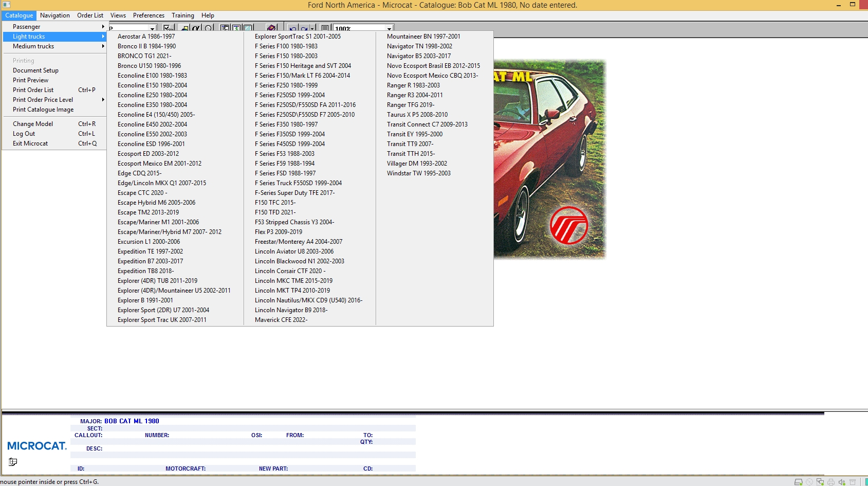868x486 pixels.
Task: Click the MICROCAT logo
Action: point(37,446)
